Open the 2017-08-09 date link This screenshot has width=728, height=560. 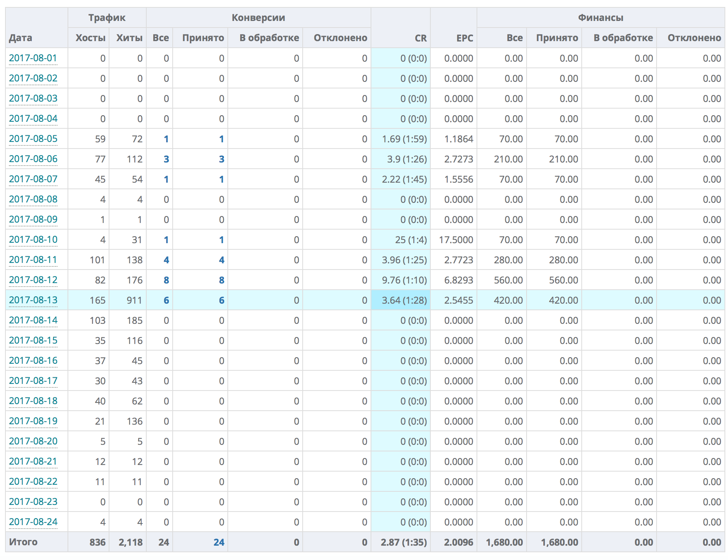[33, 220]
